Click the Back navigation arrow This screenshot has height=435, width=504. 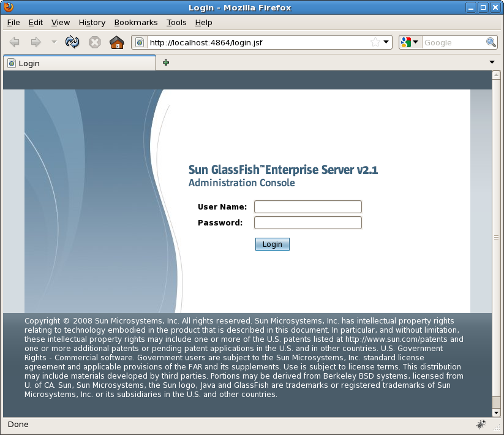click(x=15, y=42)
